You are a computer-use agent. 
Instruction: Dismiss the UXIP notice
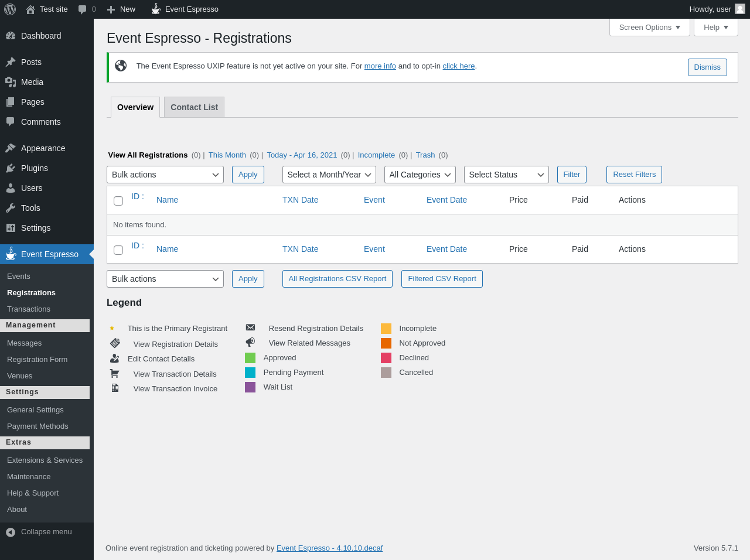707,67
